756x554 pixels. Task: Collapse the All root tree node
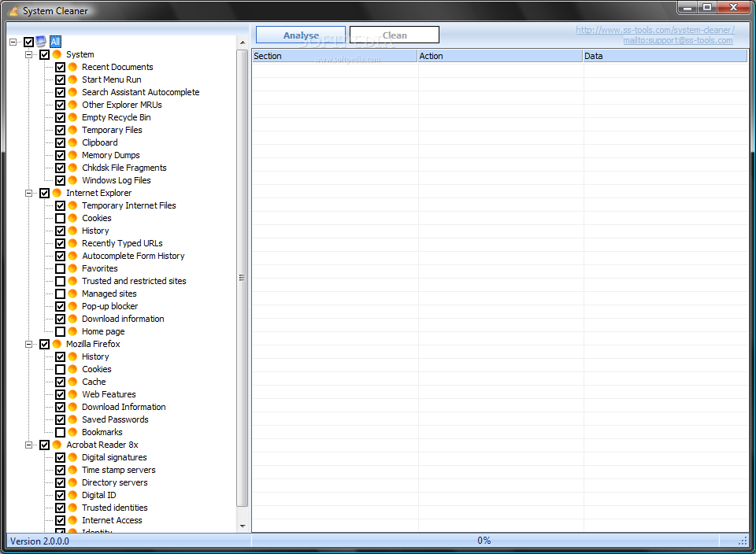[x=13, y=42]
